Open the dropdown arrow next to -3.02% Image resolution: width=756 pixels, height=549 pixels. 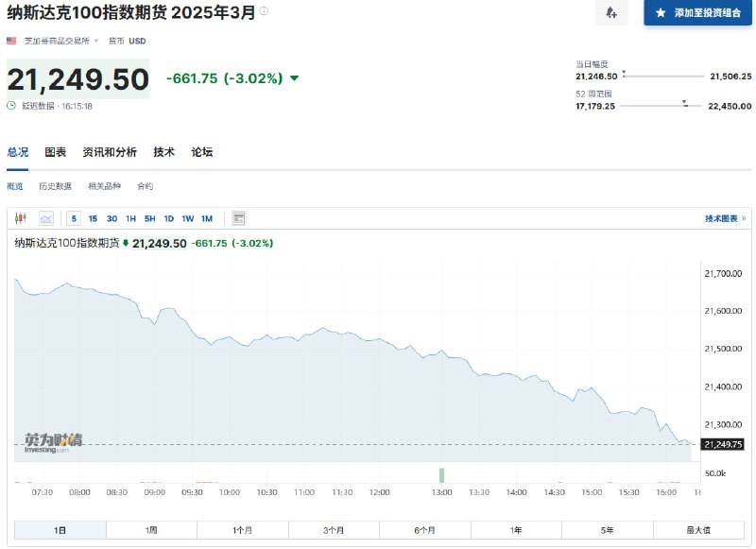pos(293,78)
